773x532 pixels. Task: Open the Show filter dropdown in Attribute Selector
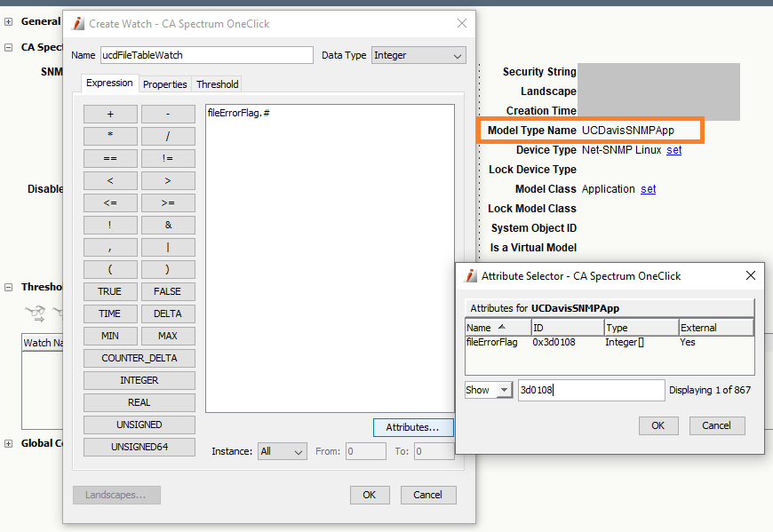(486, 390)
